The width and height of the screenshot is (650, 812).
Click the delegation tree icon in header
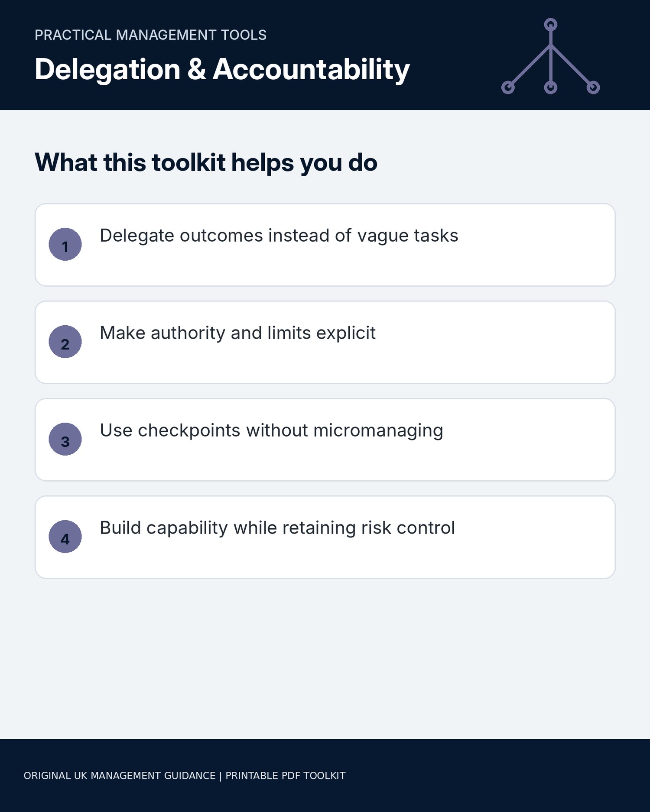(x=550, y=56)
